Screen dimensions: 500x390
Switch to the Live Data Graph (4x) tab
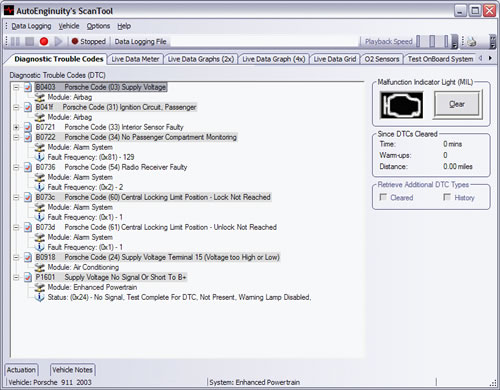tap(274, 59)
